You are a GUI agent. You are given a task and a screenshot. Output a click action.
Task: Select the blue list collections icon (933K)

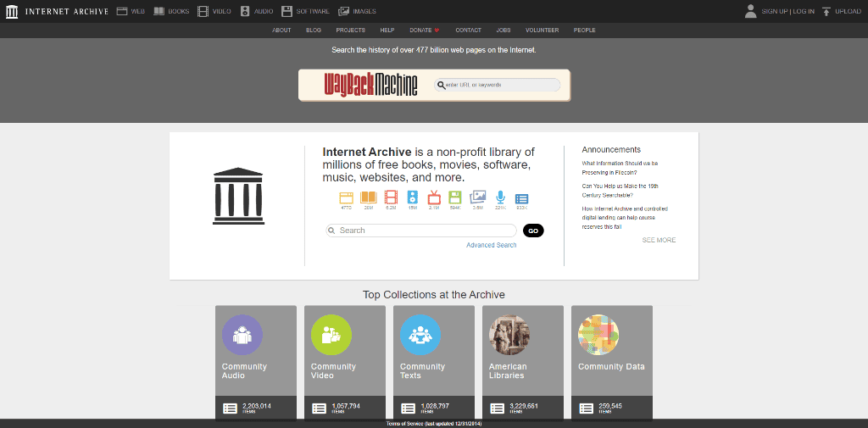pyautogui.click(x=521, y=200)
